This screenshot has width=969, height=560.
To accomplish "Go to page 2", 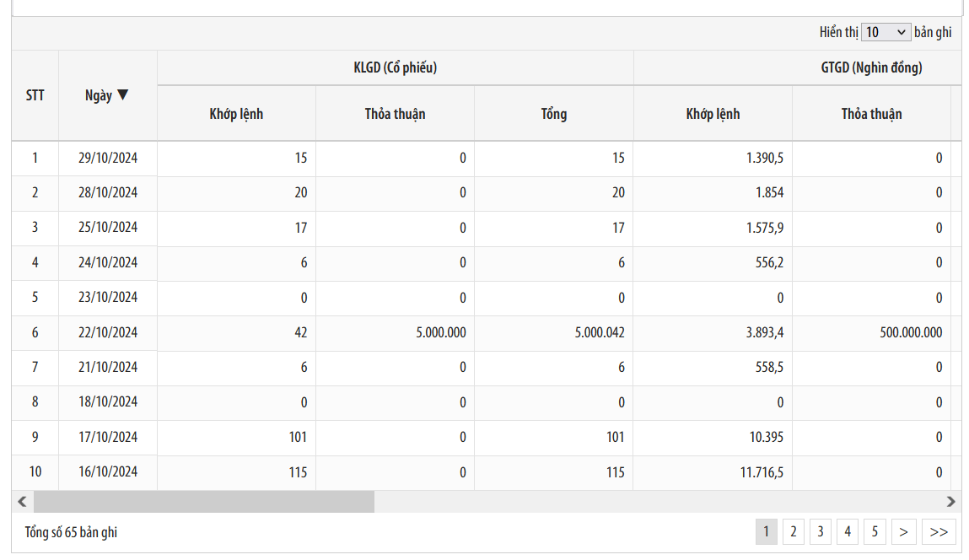I will tap(793, 531).
